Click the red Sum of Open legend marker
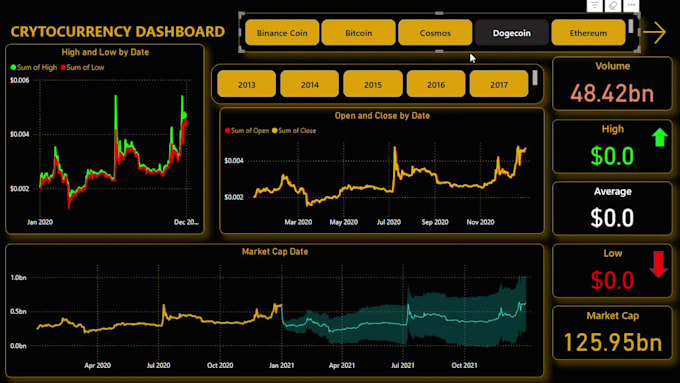Screen dimensions: 680x383 (x=227, y=131)
